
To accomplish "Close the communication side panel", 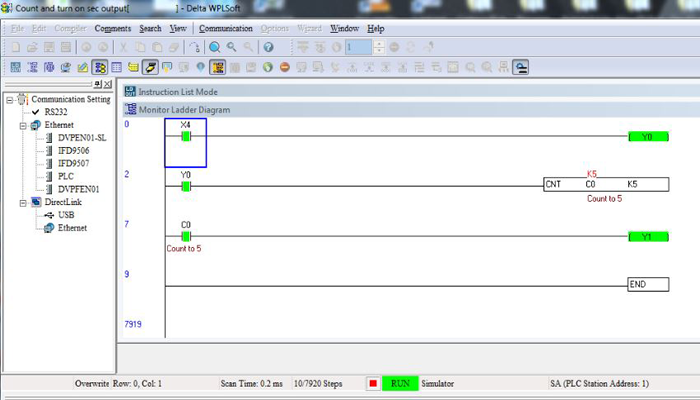I will pyautogui.click(x=108, y=84).
